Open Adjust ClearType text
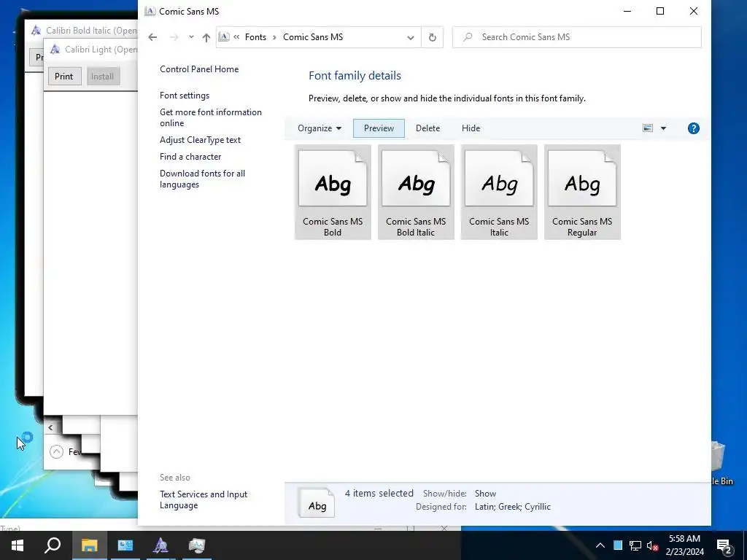The image size is (747, 560). [200, 140]
